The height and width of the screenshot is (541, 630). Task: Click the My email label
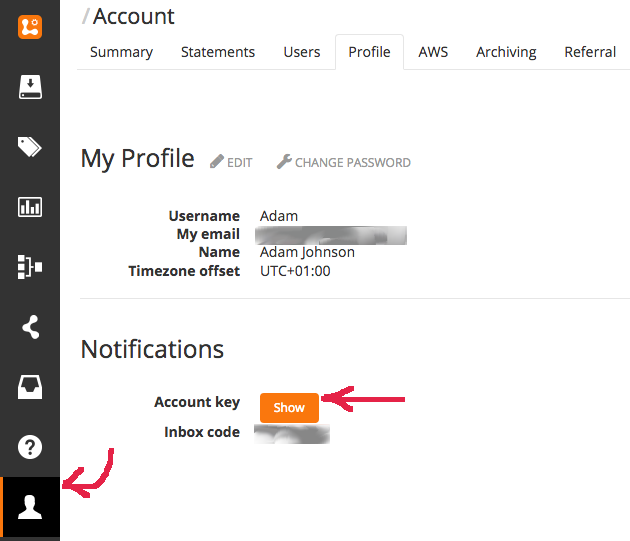pyautogui.click(x=208, y=234)
